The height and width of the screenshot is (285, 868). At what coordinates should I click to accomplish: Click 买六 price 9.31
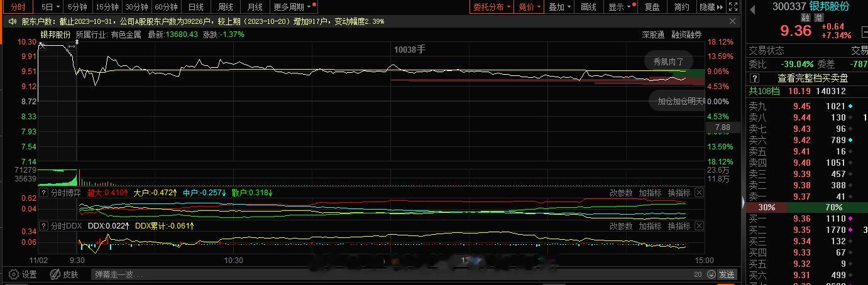pos(802,275)
